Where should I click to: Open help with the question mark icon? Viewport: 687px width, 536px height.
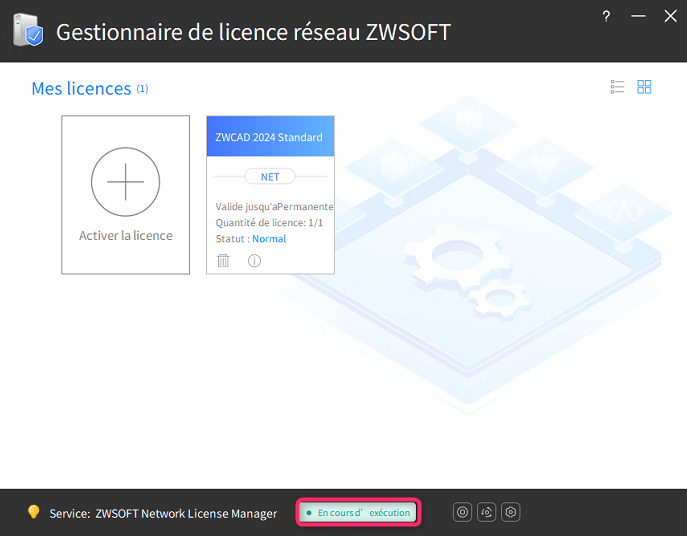606,16
